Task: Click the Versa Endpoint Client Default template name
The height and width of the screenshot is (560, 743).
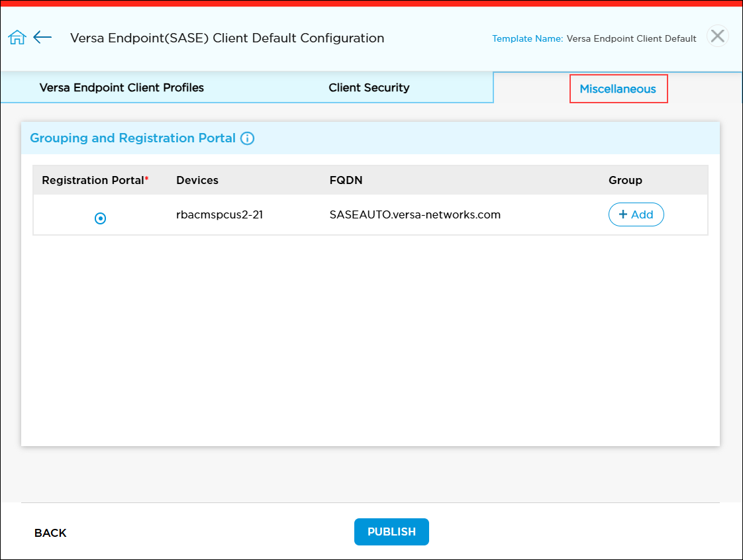Action: [631, 38]
